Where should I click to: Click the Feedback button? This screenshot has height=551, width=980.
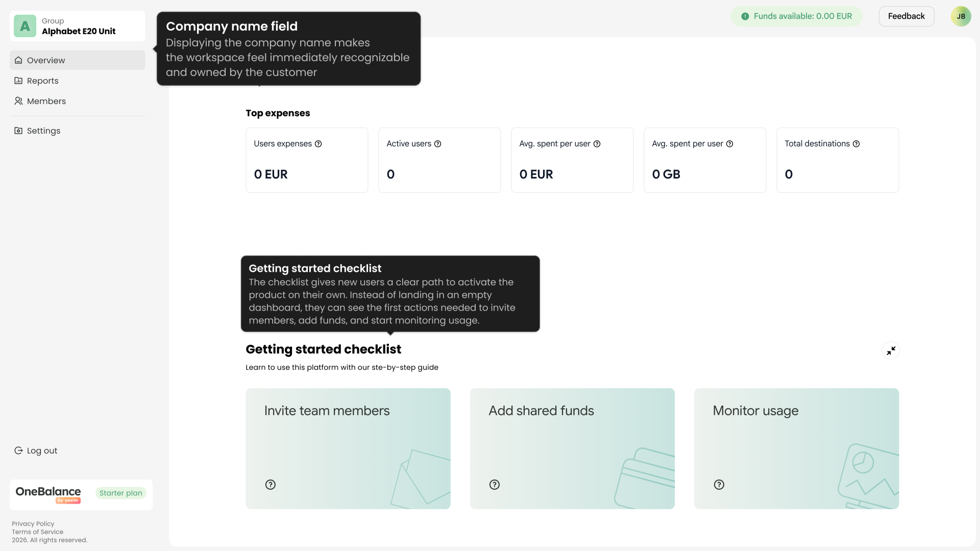pos(906,16)
